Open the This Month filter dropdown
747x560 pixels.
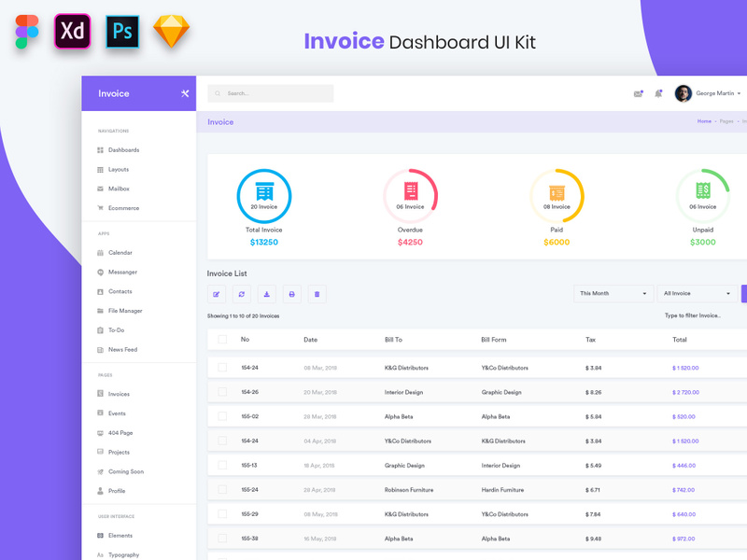click(x=613, y=293)
